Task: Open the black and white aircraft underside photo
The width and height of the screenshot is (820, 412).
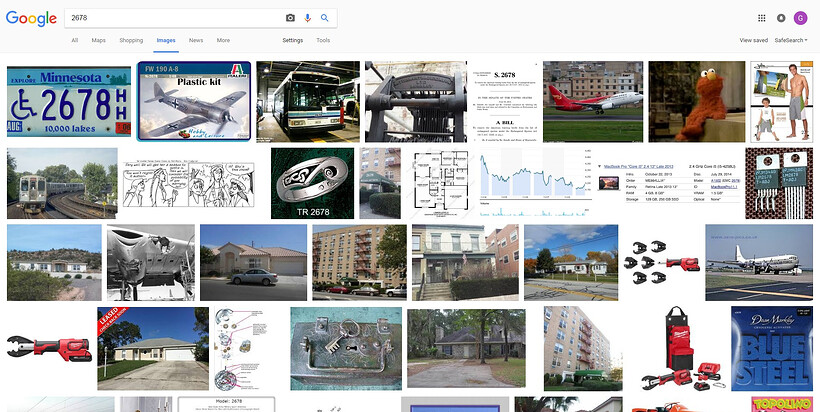Action: point(151,262)
